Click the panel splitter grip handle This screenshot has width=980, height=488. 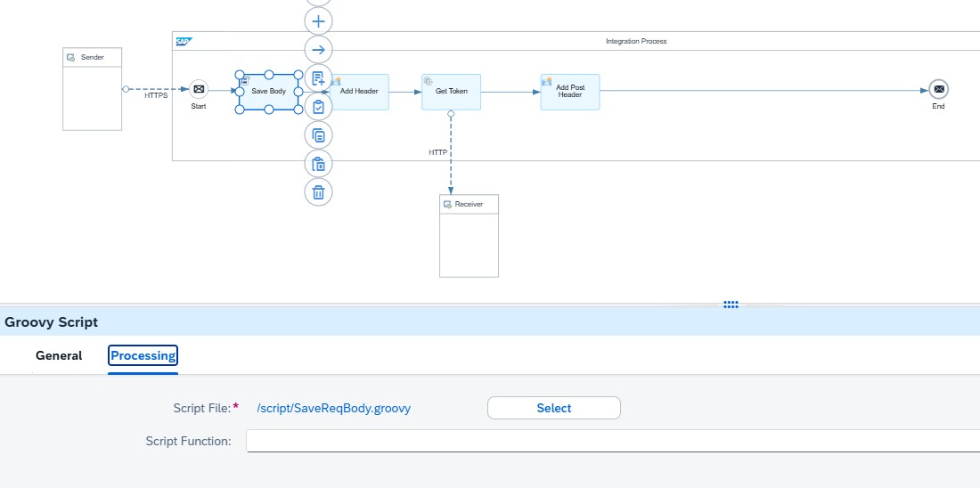click(731, 305)
